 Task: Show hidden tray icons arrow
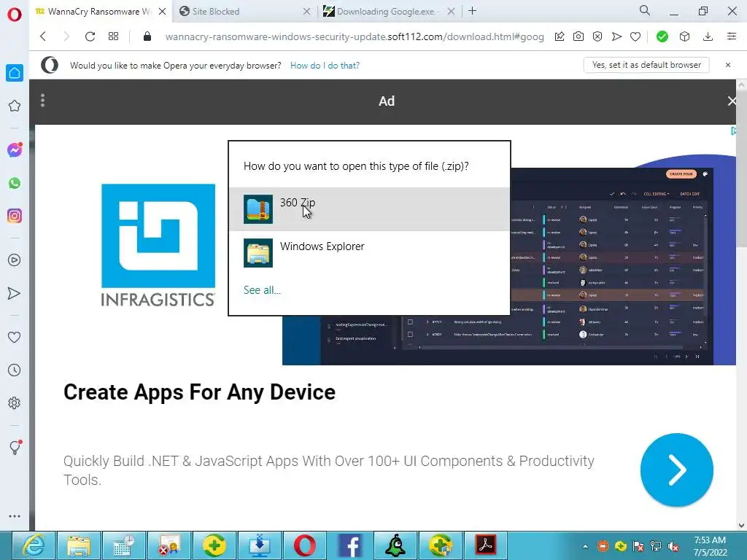point(585,546)
